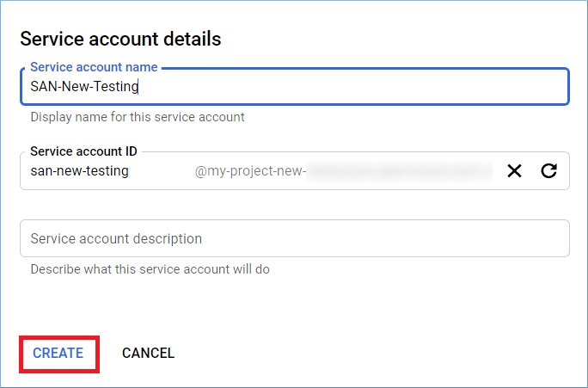Click "Display name for this service account" hint
Viewport: 588px width, 388px height.
coord(138,117)
